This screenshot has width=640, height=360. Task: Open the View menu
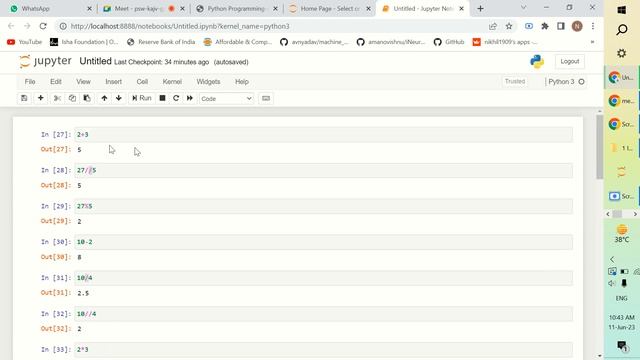pos(83,82)
